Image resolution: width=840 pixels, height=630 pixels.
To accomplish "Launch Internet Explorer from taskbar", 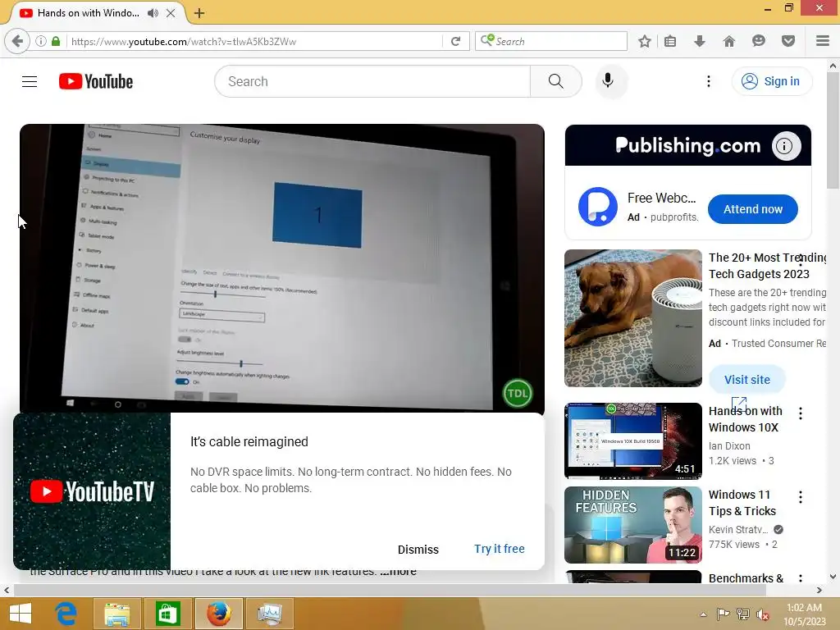I will 66,614.
